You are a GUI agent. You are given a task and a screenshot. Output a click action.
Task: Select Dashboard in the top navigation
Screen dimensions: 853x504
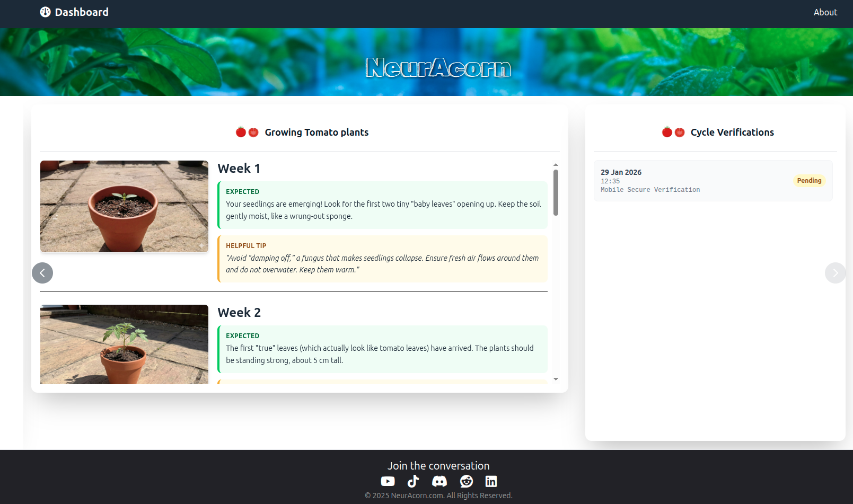82,12
